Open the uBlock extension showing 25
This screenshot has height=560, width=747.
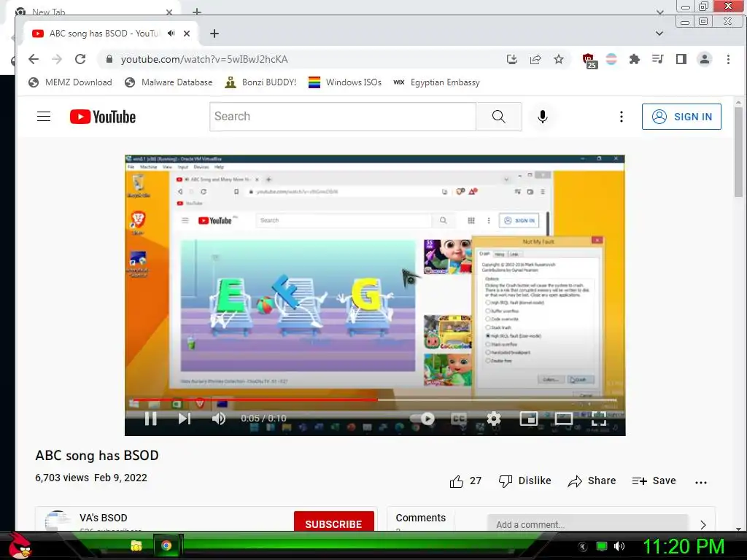tap(589, 60)
